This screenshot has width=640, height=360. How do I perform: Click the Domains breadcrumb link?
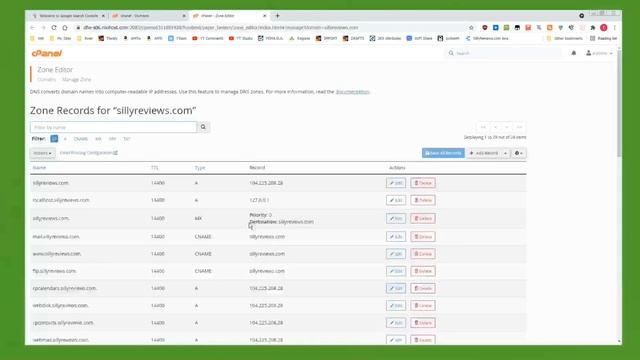(47, 80)
